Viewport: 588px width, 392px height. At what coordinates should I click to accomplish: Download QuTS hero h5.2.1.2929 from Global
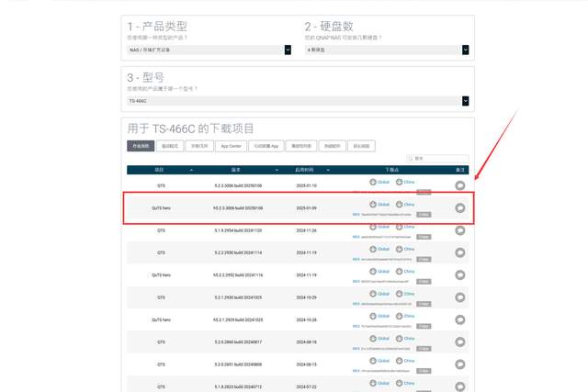click(x=379, y=317)
